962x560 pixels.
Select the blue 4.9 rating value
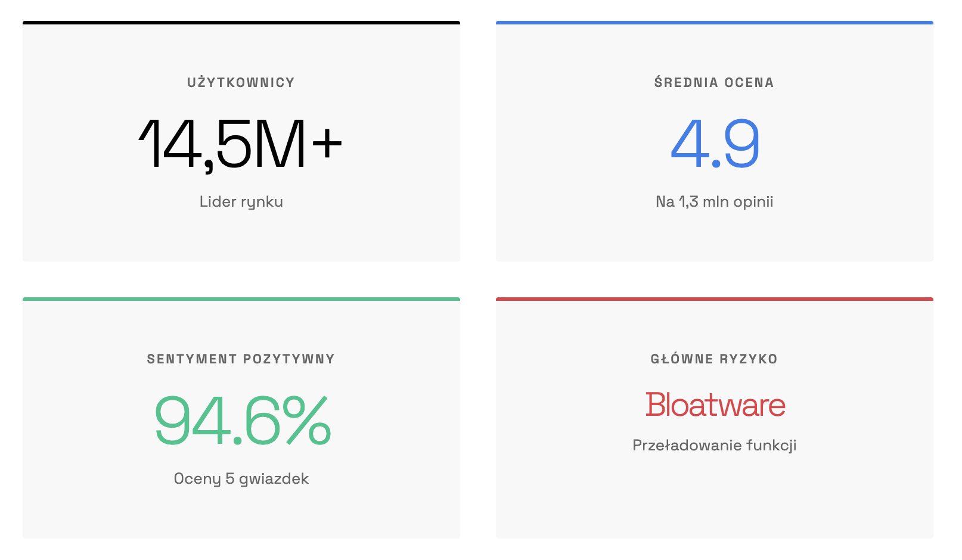pyautogui.click(x=714, y=145)
